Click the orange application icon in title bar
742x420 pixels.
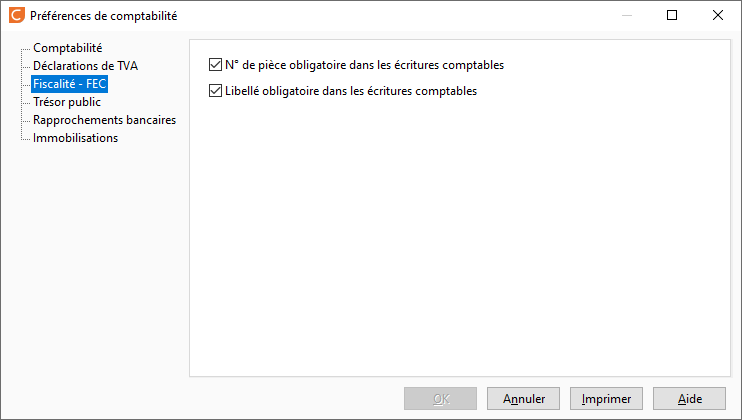click(x=17, y=15)
